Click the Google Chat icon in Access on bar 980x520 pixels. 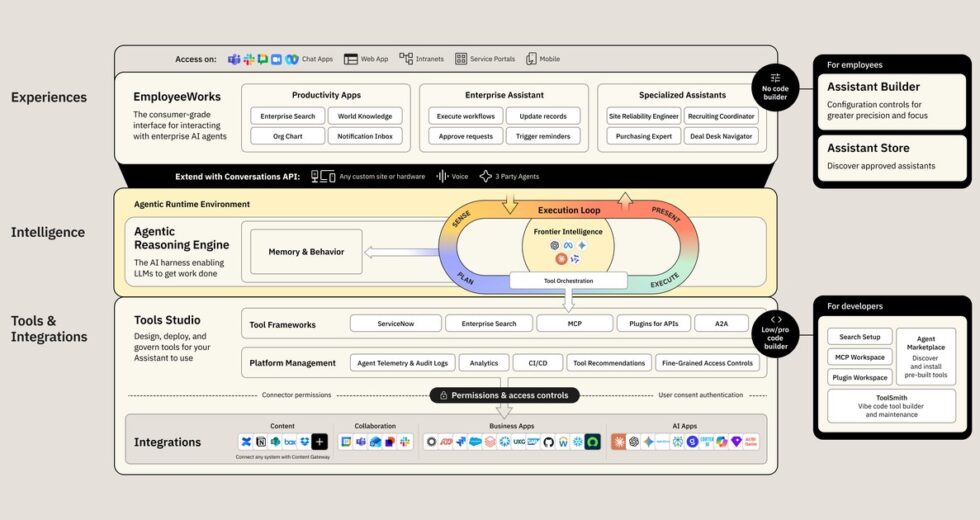tap(262, 59)
